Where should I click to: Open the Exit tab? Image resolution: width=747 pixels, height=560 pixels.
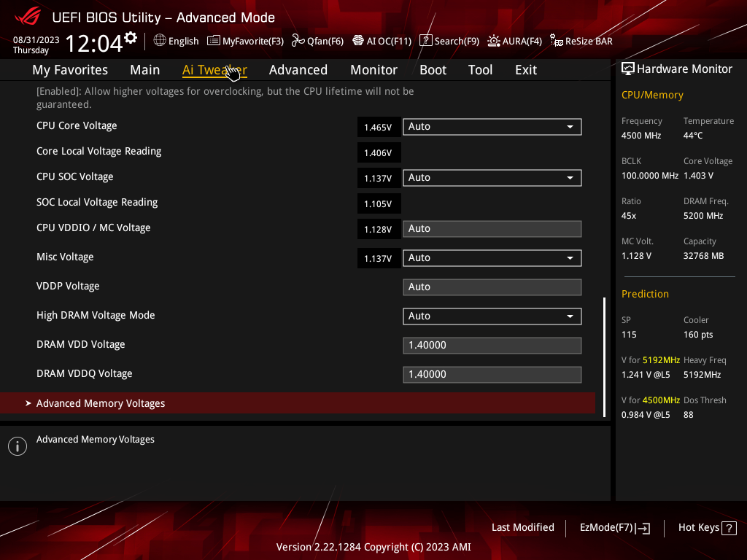point(526,69)
